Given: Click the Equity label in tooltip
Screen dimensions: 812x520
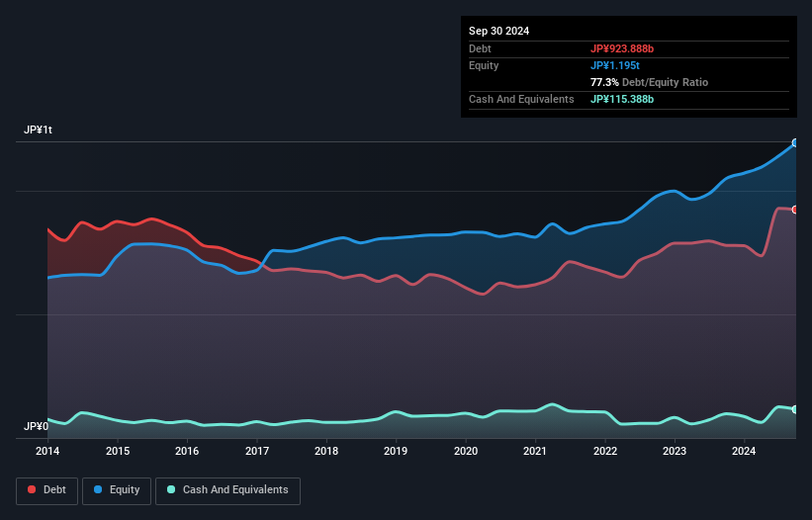Looking at the screenshot, I should click(x=484, y=65).
